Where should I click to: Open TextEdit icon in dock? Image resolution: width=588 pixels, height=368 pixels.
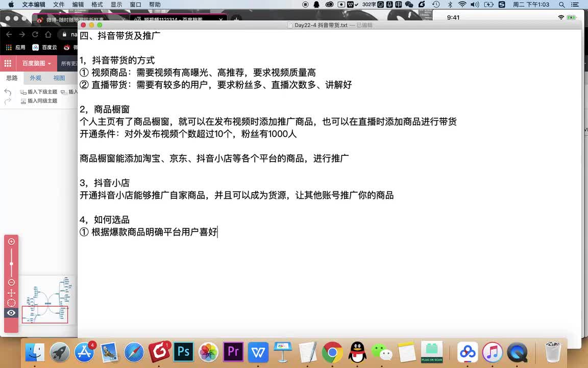point(307,353)
